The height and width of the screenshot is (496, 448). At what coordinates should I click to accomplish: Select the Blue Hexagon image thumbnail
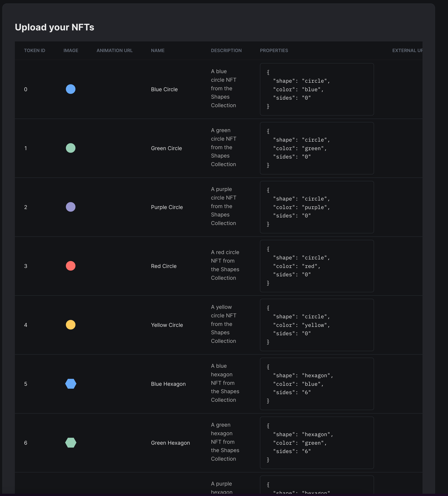pos(71,384)
